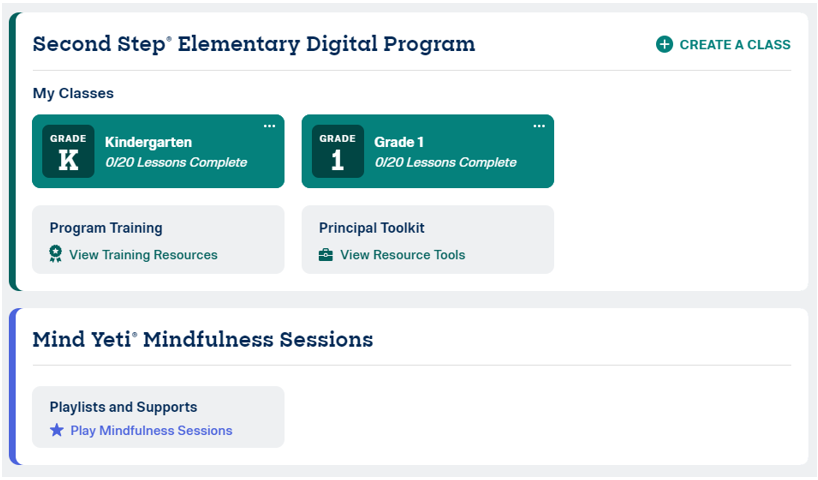Open the Kindergarten card's three-dot menu
The image size is (818, 480).
click(269, 126)
